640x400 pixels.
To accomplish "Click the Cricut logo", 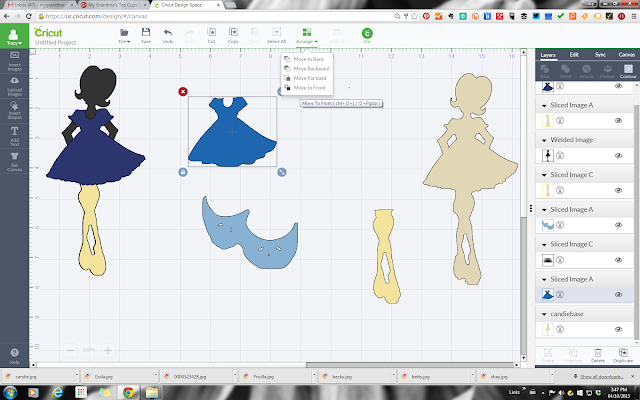I will tap(48, 32).
